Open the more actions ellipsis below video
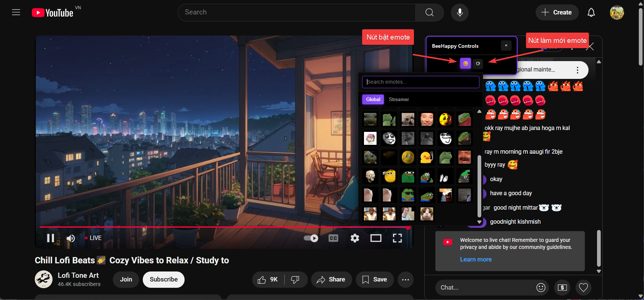 405,280
